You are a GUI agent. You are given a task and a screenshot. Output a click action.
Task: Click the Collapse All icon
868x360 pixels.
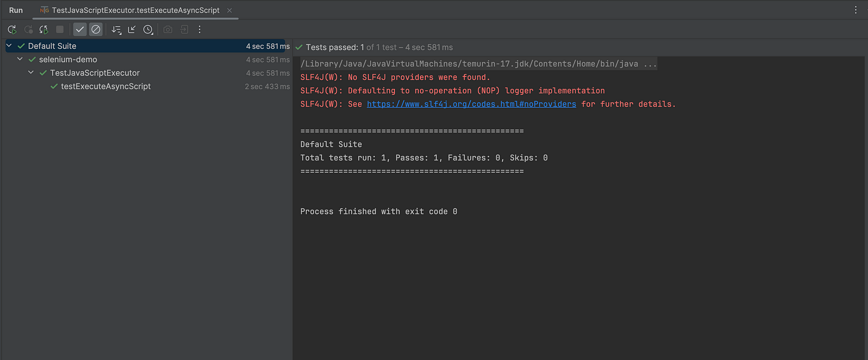point(132,29)
